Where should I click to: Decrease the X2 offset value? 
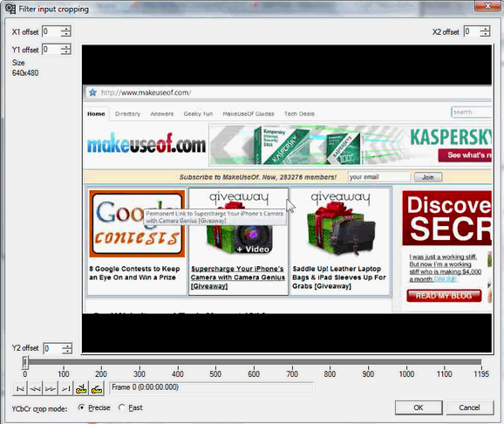click(x=486, y=34)
